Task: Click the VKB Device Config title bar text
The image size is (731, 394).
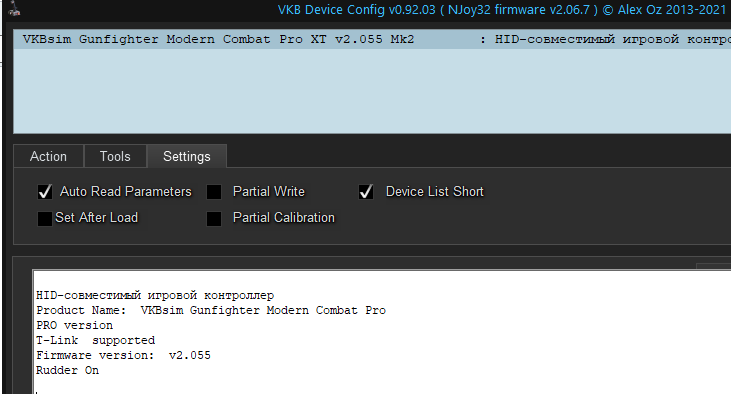Action: 502,10
